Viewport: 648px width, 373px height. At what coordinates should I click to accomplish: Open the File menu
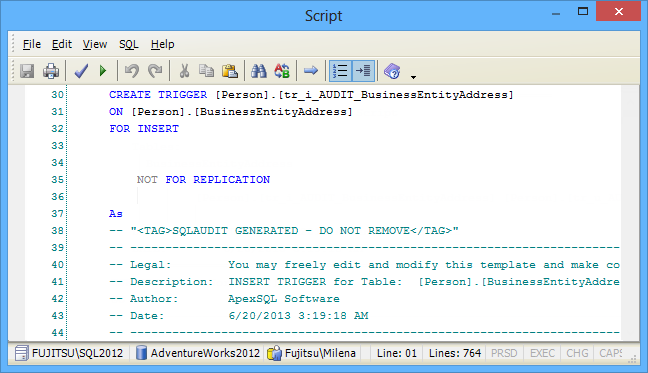[32, 44]
